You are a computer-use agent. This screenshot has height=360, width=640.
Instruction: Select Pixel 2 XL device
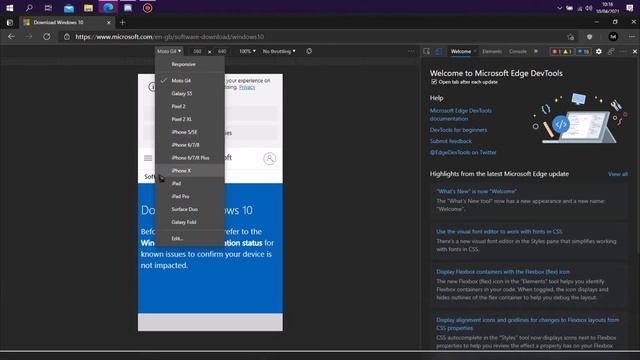click(190, 119)
